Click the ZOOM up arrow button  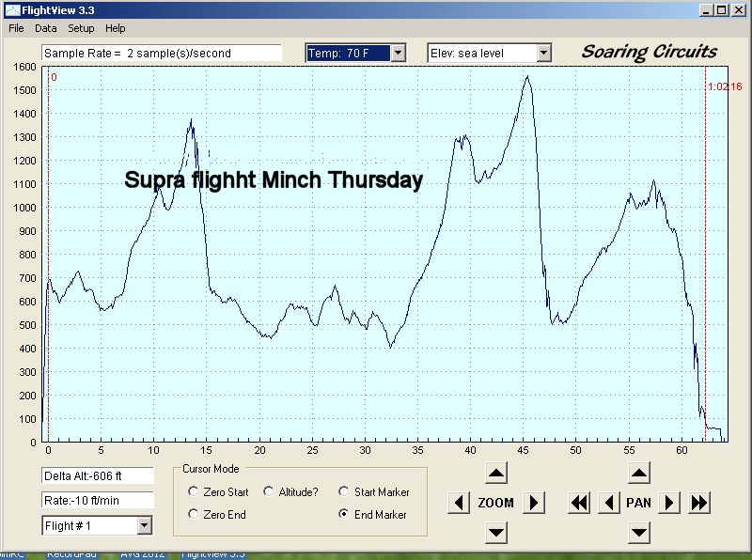click(x=496, y=474)
